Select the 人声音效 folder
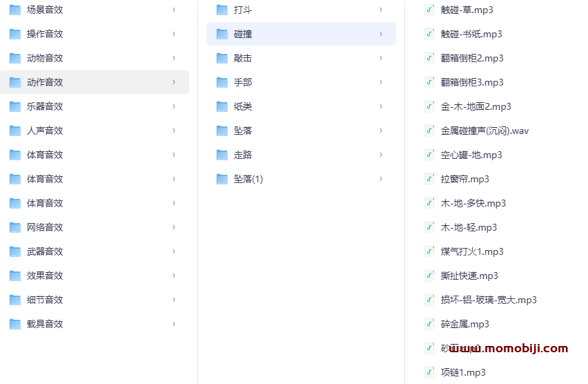The width and height of the screenshot is (588, 384). [x=45, y=131]
